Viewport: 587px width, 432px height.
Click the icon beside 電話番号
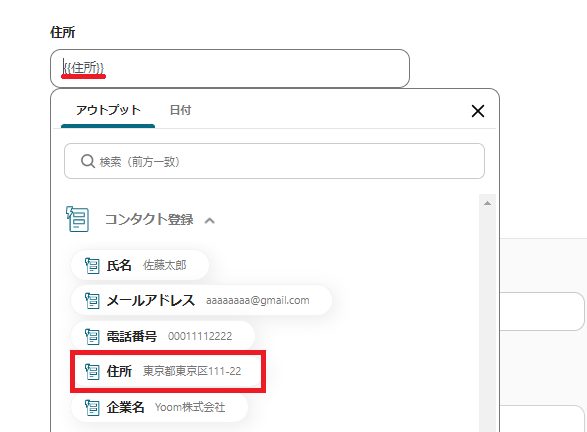(92, 337)
